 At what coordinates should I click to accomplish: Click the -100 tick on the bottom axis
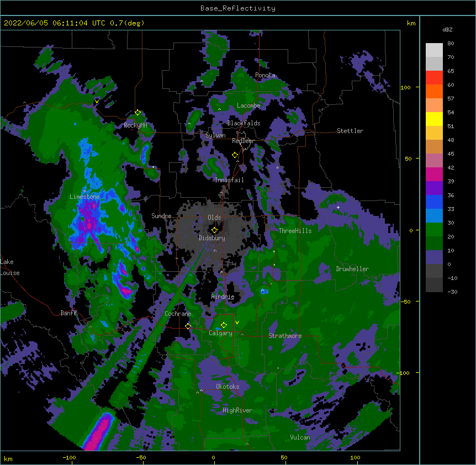(69, 457)
